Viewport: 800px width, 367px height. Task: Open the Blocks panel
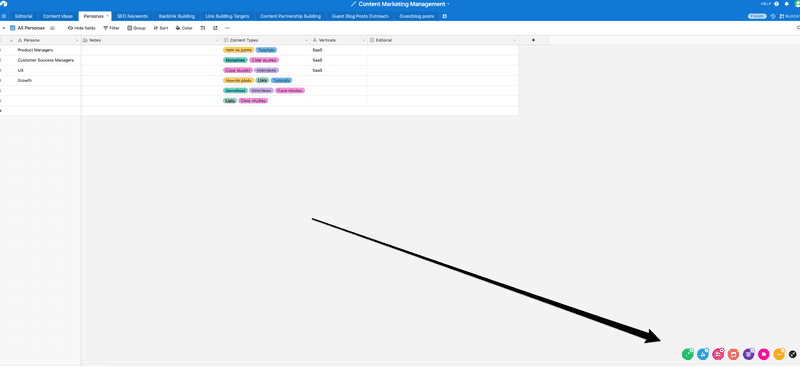tap(790, 16)
